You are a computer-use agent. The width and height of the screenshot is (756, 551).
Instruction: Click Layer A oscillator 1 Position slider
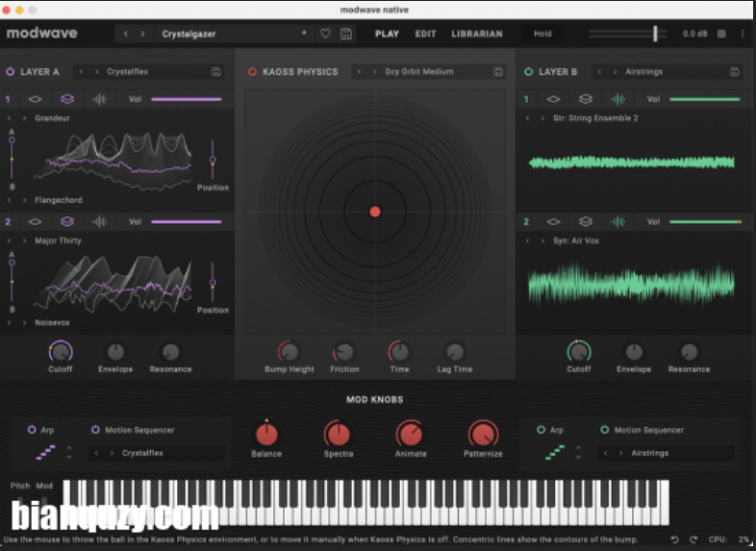point(213,160)
